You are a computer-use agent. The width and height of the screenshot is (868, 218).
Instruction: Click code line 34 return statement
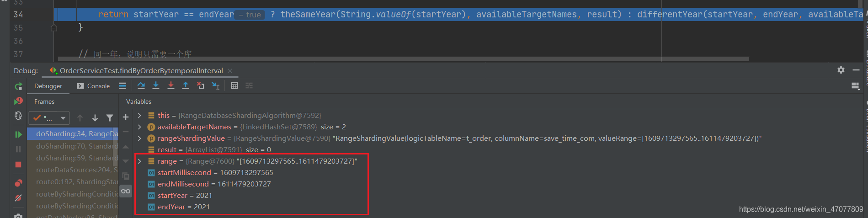(x=458, y=15)
